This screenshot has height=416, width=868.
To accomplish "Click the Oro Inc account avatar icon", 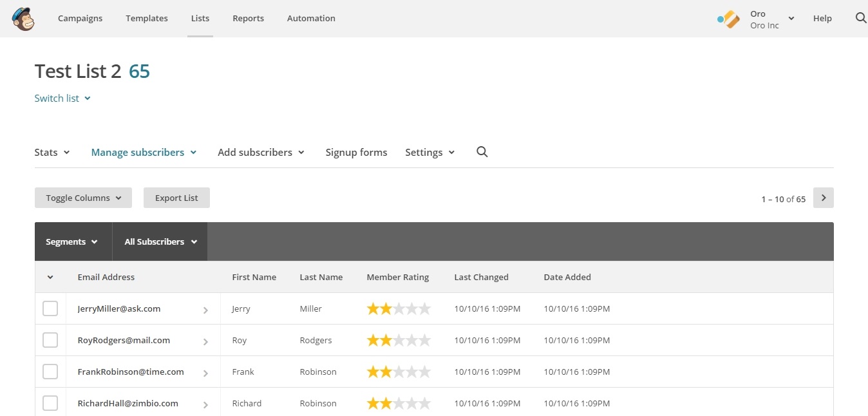I will pyautogui.click(x=728, y=19).
